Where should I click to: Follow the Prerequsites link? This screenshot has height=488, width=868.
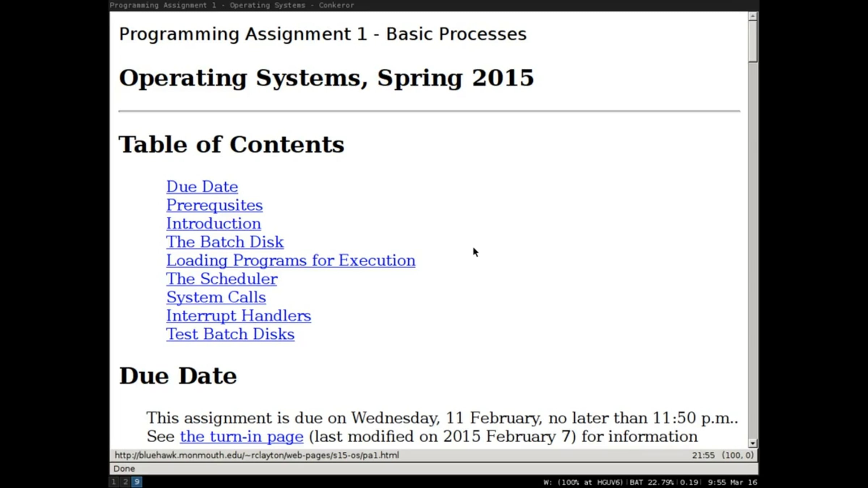tap(214, 205)
